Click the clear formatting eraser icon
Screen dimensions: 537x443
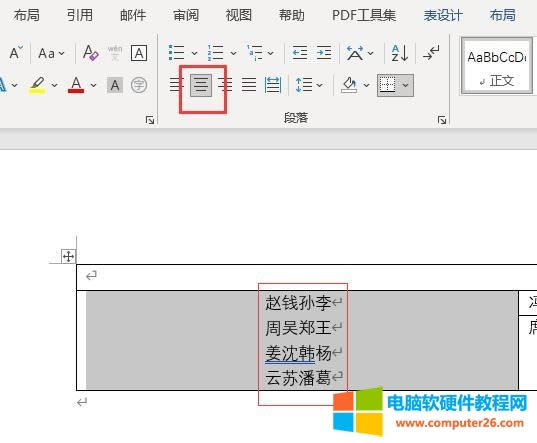pos(90,53)
